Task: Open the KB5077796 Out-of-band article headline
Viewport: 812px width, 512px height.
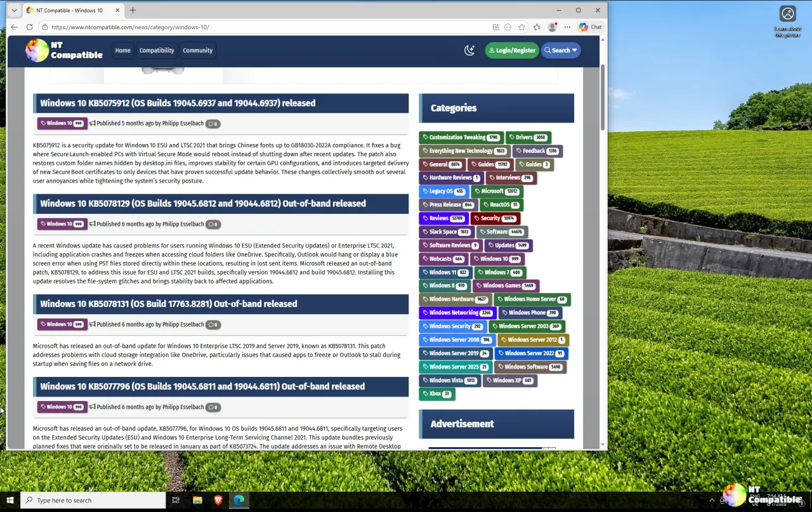Action: [x=202, y=386]
